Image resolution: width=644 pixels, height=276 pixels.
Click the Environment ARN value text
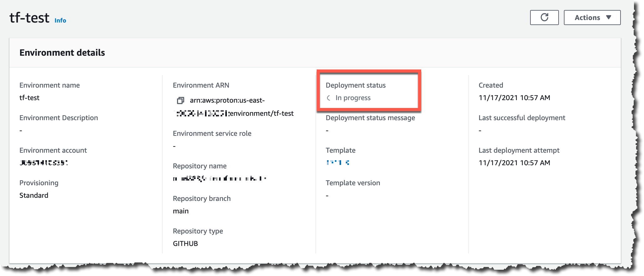[x=234, y=107]
